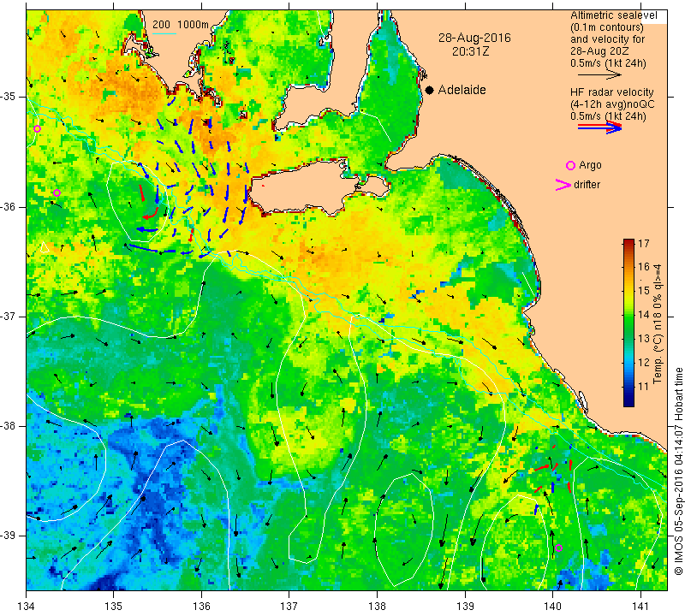
Task: Click the black altimetric velocity scale arrow
Action: pos(599,75)
